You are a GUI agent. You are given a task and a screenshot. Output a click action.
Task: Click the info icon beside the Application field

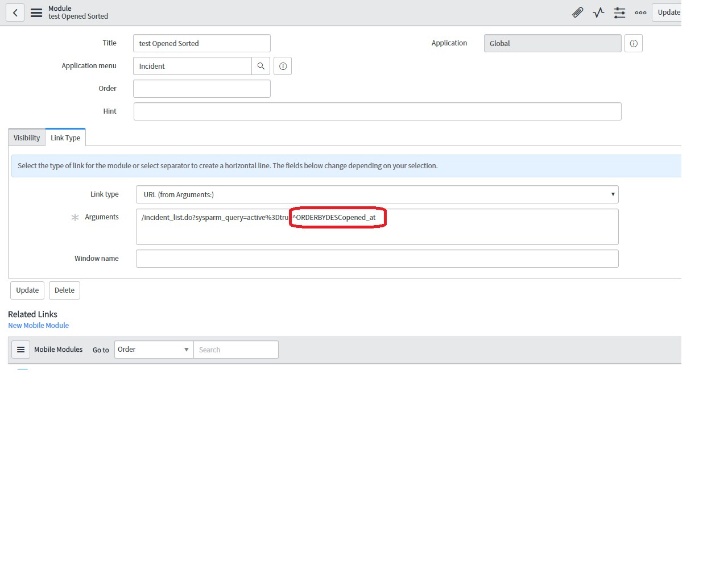pyautogui.click(x=634, y=43)
